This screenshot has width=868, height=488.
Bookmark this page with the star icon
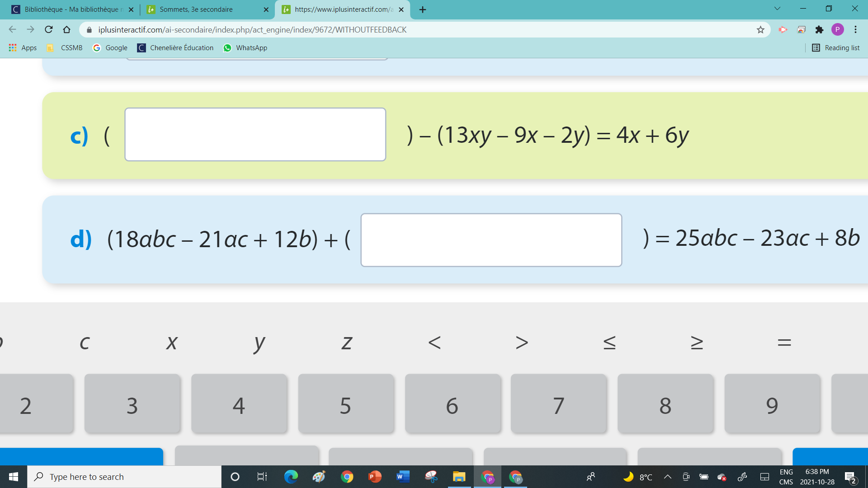pyautogui.click(x=760, y=30)
